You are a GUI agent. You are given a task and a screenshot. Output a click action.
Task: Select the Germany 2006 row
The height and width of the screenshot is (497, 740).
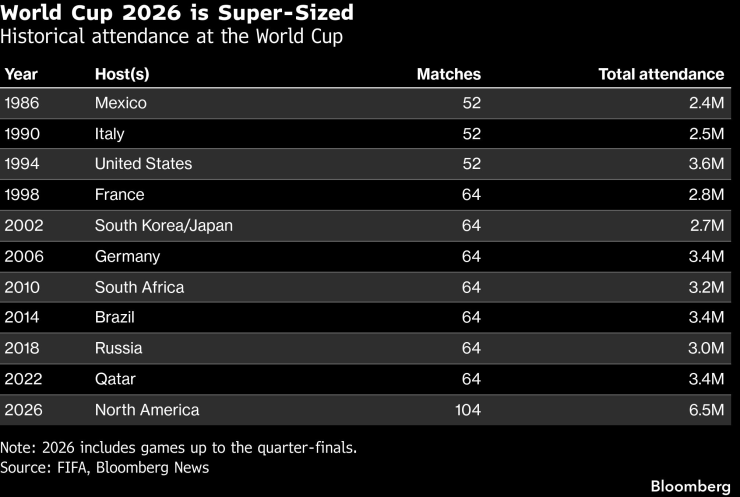pyautogui.click(x=365, y=256)
